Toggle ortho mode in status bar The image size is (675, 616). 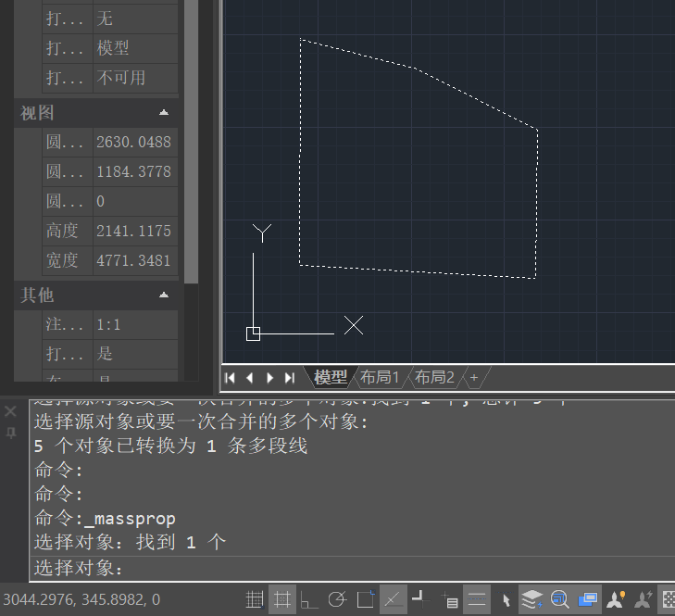click(308, 599)
